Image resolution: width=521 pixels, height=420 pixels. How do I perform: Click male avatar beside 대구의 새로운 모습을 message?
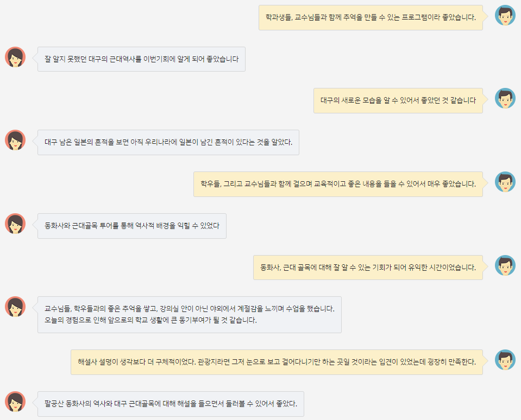click(x=505, y=98)
